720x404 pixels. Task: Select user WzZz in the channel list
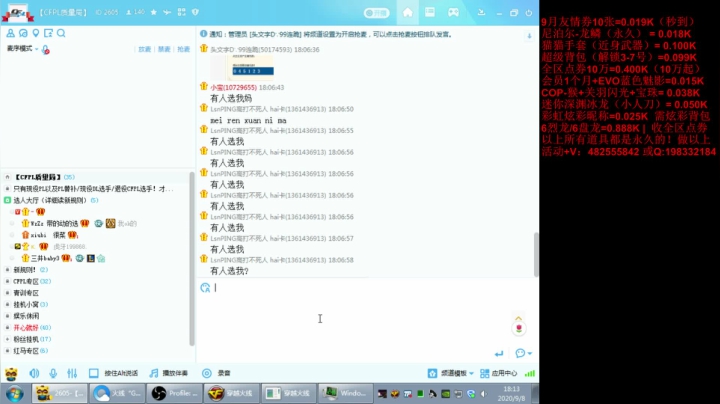54,224
